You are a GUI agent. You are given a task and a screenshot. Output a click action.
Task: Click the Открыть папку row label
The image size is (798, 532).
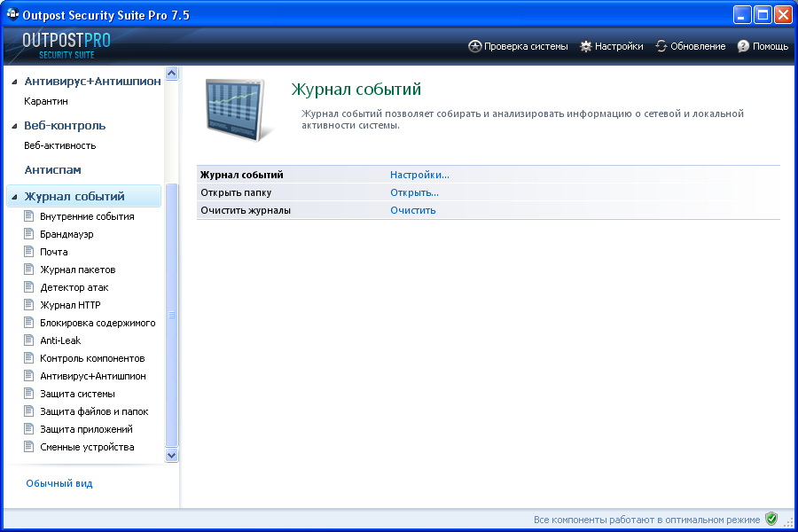coord(236,192)
